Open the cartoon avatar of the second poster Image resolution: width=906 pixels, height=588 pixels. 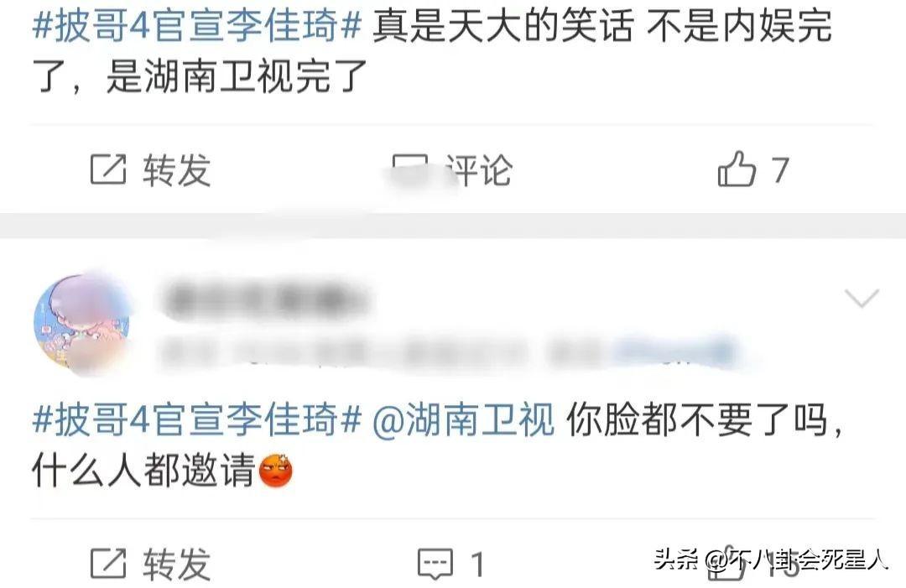coord(81,324)
